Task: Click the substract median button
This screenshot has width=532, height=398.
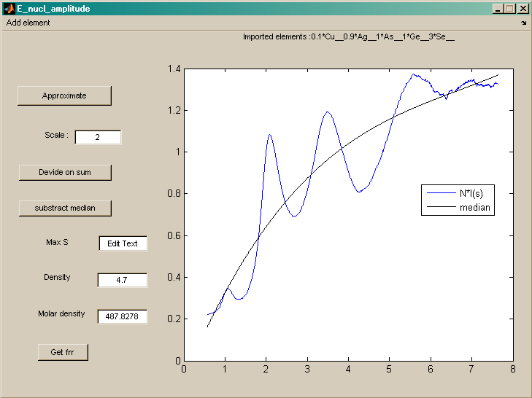Action: (x=65, y=208)
